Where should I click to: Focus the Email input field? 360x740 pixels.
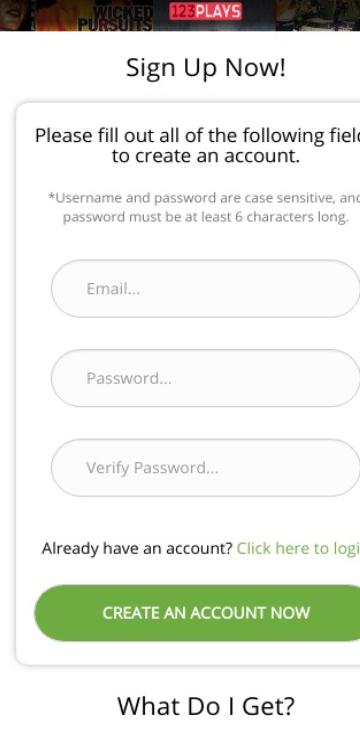click(x=205, y=288)
